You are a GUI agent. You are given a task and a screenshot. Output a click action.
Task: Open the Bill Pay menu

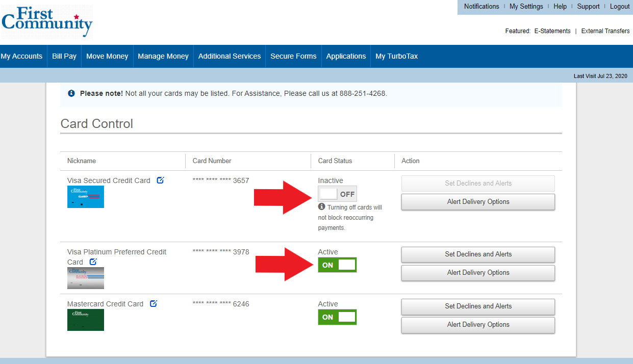[x=64, y=56]
